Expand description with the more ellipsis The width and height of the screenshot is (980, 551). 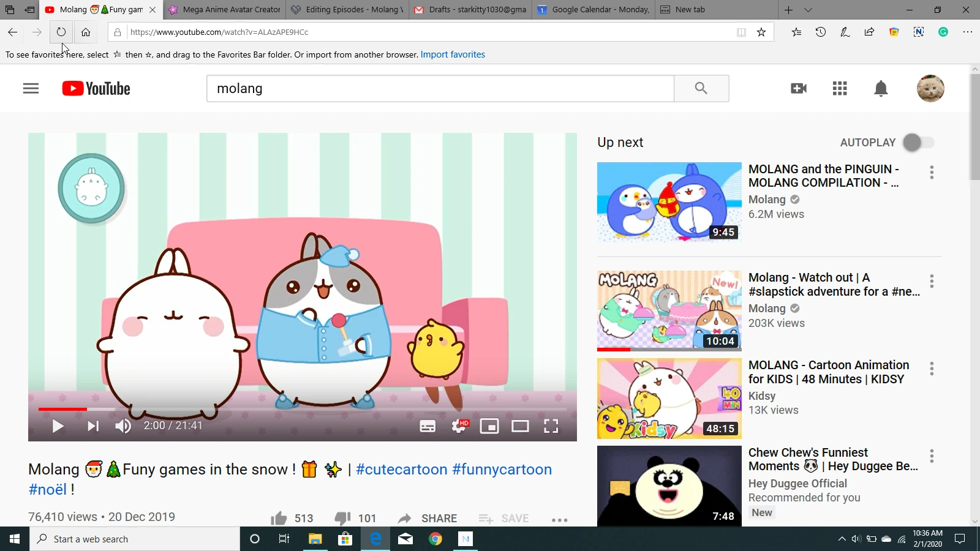pos(559,519)
